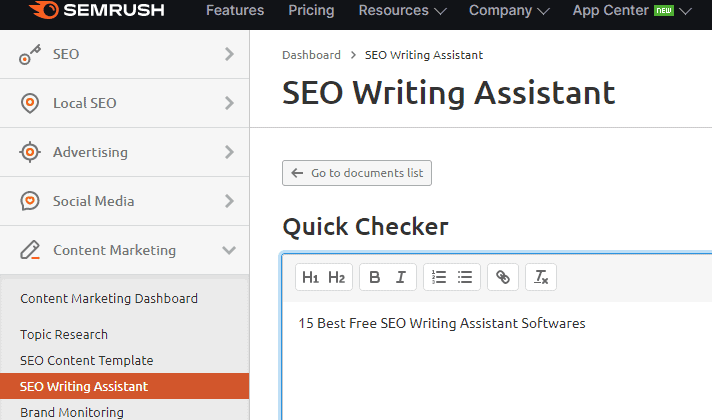Expand the Social Media section arrow

[x=229, y=201]
